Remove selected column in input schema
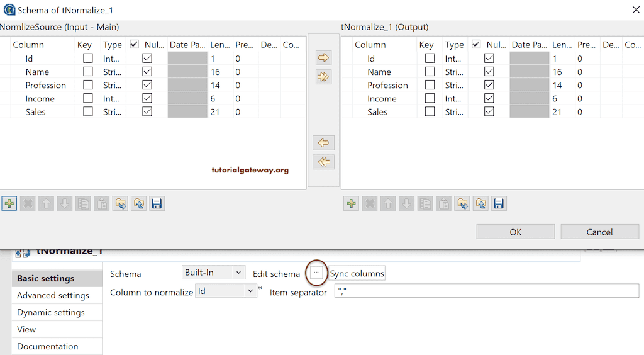 click(x=28, y=203)
